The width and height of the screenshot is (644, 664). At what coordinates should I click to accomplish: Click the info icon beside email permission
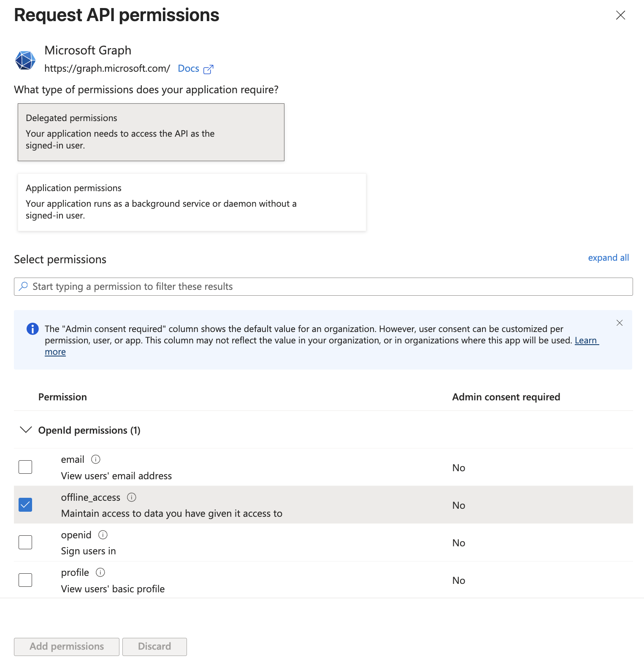click(x=95, y=459)
